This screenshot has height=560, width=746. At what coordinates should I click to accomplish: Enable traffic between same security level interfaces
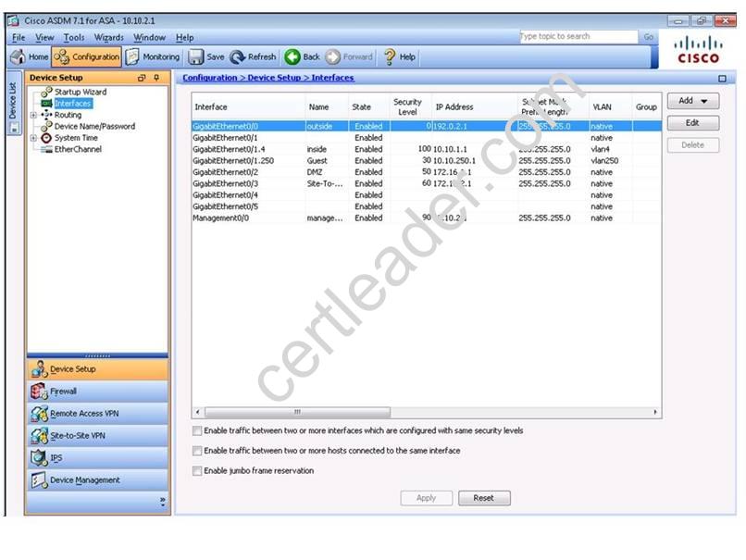197,430
